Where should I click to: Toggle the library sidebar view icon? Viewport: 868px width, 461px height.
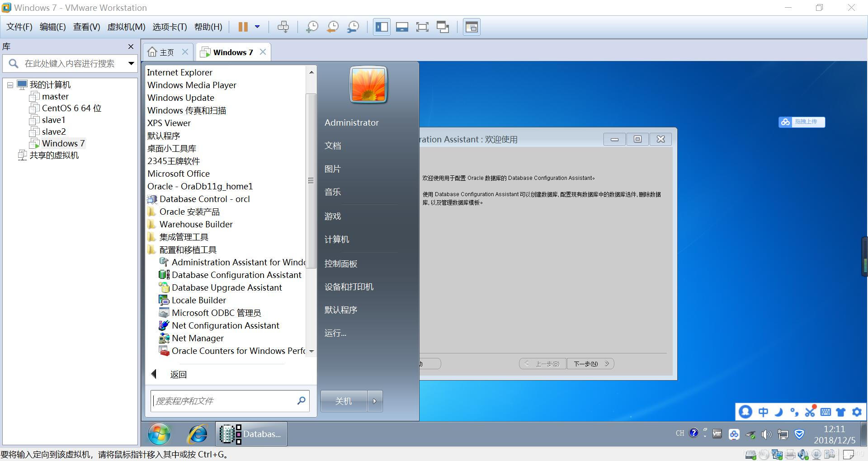click(x=382, y=27)
